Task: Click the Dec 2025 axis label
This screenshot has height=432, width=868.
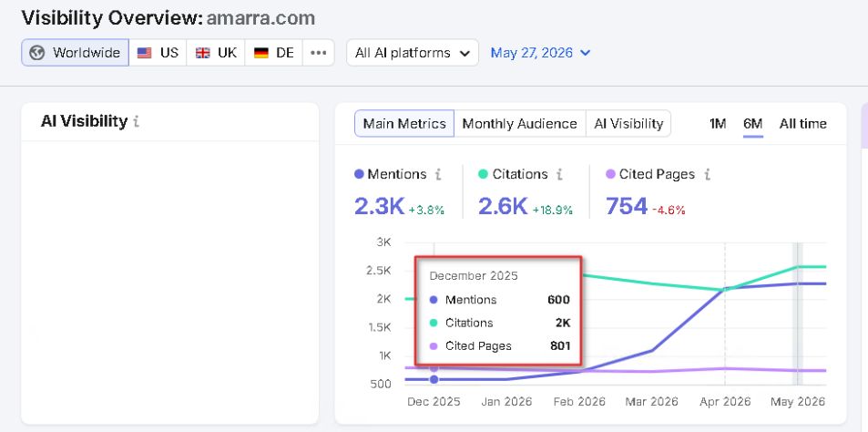Action: point(434,402)
